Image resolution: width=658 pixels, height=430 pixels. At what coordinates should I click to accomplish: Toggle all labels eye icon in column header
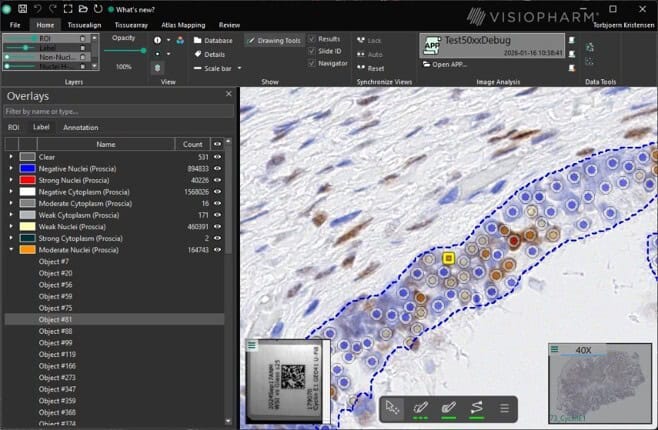(x=217, y=144)
